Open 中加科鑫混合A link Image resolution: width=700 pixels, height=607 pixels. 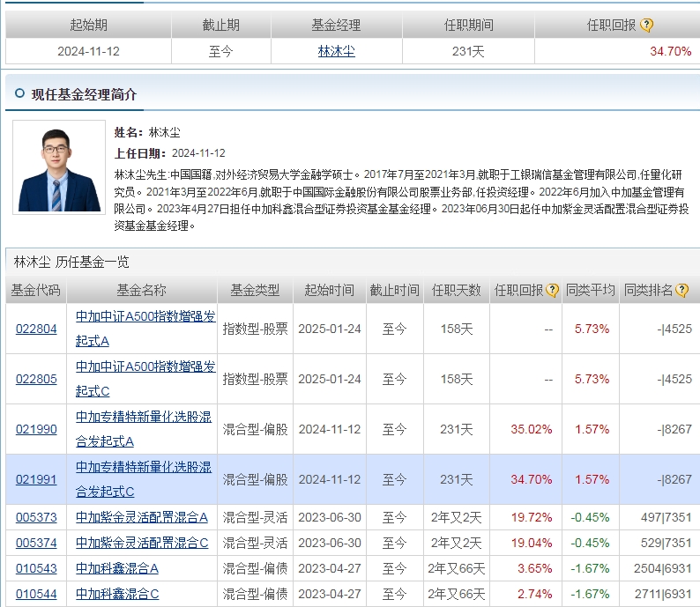pos(117,568)
